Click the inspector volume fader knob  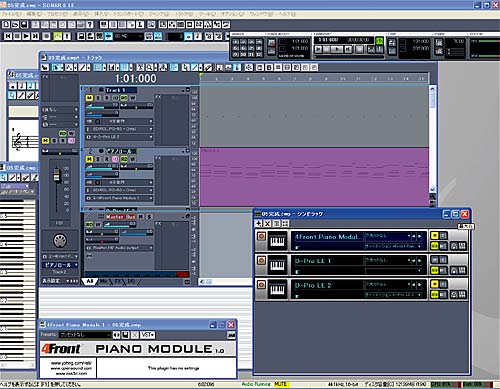[56, 174]
